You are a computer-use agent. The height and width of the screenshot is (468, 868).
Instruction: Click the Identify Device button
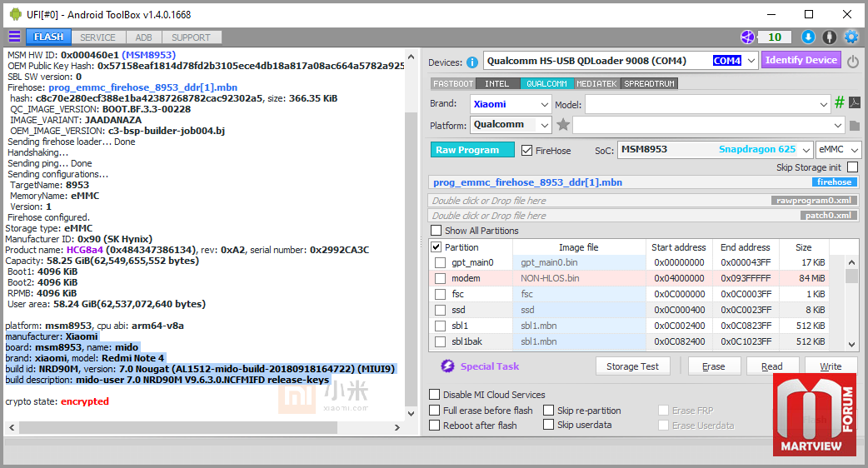coord(801,60)
